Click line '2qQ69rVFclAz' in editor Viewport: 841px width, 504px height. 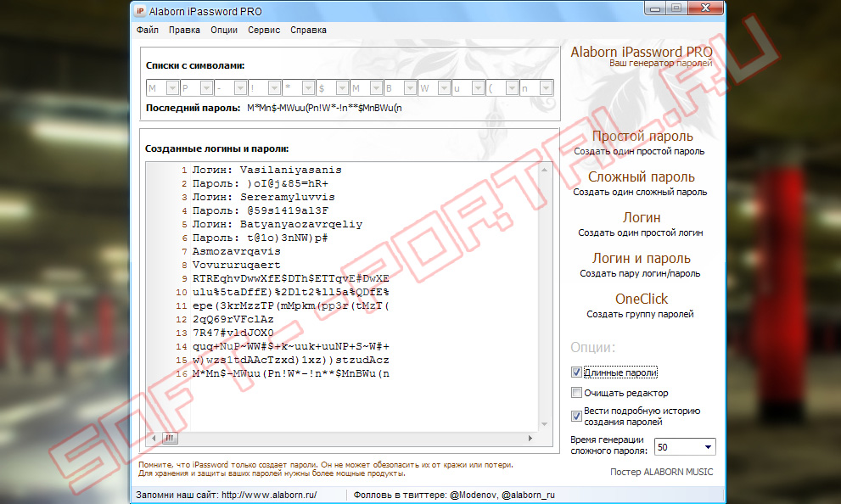233,320
